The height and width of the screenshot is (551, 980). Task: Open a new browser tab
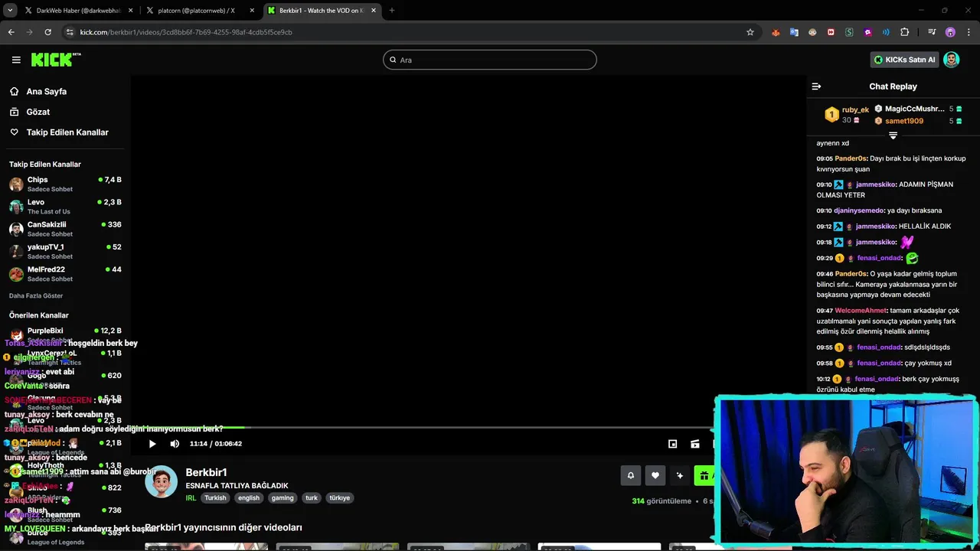pos(392,11)
